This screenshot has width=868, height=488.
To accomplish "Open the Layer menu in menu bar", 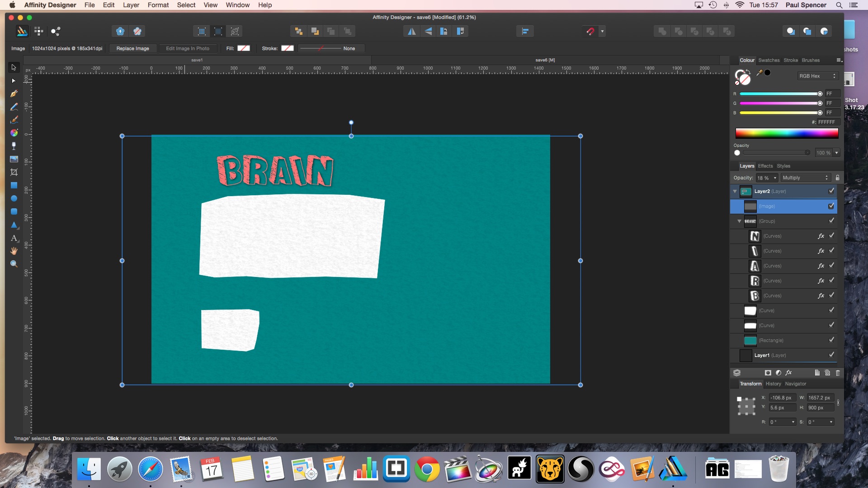I will [131, 5].
